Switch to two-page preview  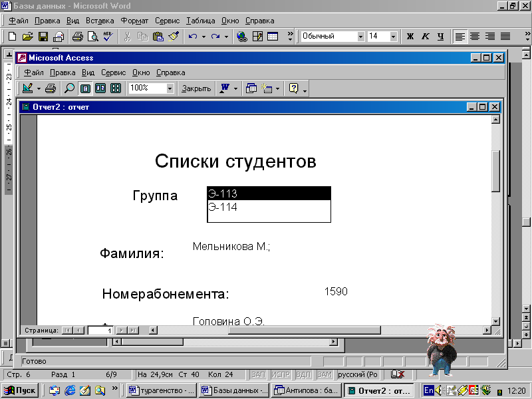click(100, 88)
